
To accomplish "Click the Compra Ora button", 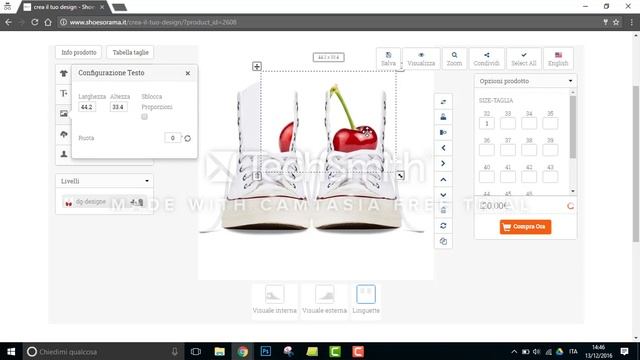I will pyautogui.click(x=525, y=227).
